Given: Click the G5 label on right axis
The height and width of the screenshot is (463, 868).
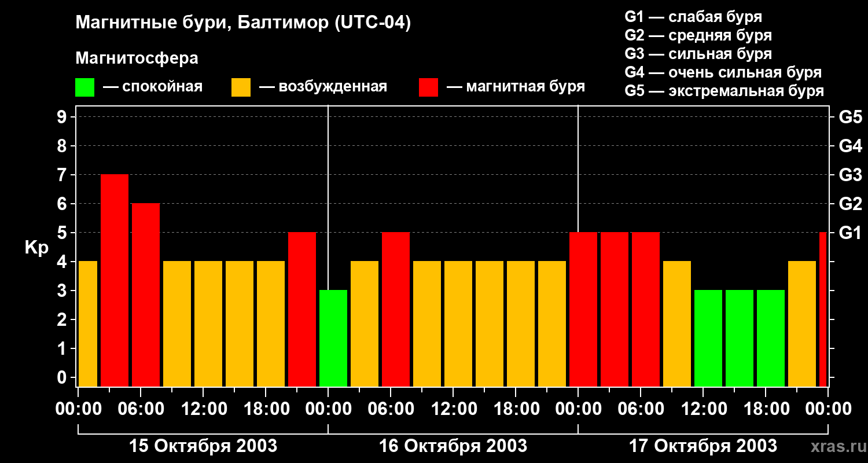Looking at the screenshot, I should pos(850,117).
